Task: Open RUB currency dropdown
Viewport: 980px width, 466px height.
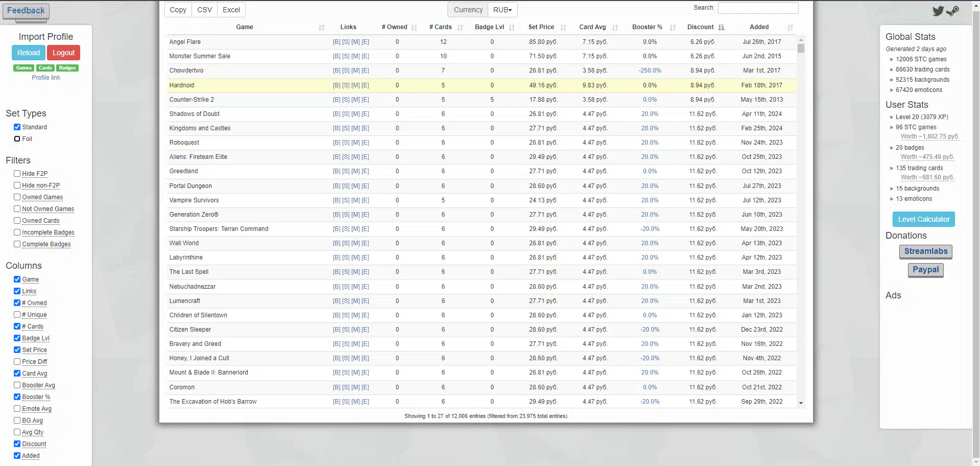Action: [x=503, y=10]
